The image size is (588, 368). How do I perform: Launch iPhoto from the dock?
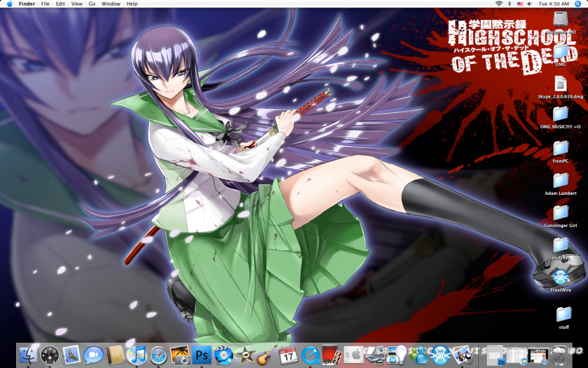pos(180,355)
